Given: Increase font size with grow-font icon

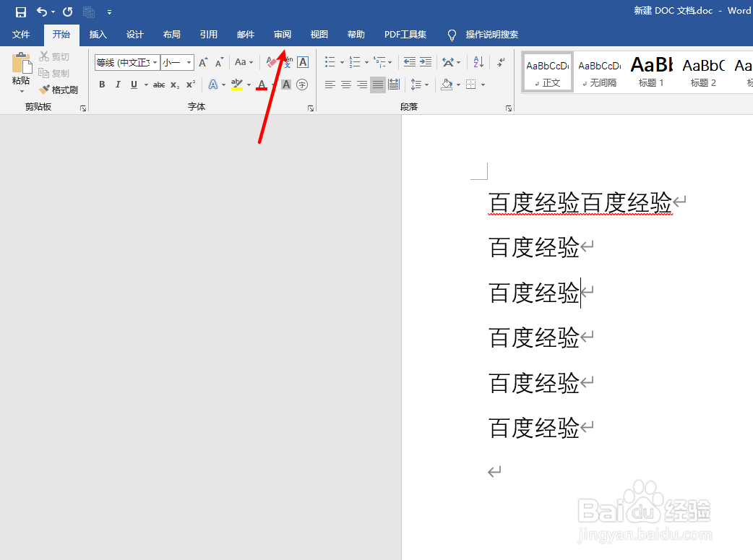Looking at the screenshot, I should [x=204, y=62].
